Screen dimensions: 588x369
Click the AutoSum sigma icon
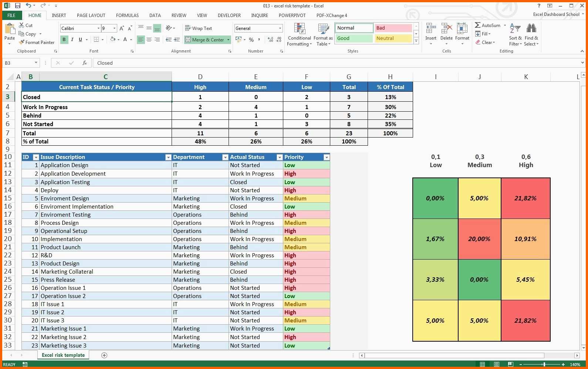click(x=478, y=25)
